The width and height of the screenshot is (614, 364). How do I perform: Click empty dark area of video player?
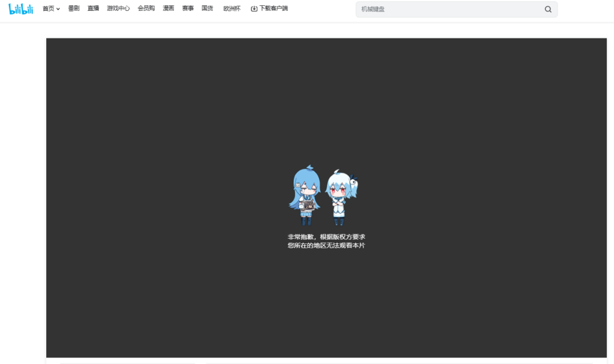(x=150, y=120)
